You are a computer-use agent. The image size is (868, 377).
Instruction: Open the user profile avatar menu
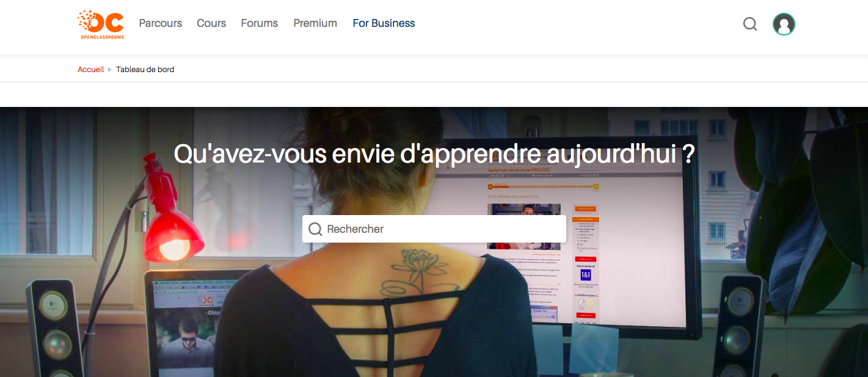(x=784, y=24)
